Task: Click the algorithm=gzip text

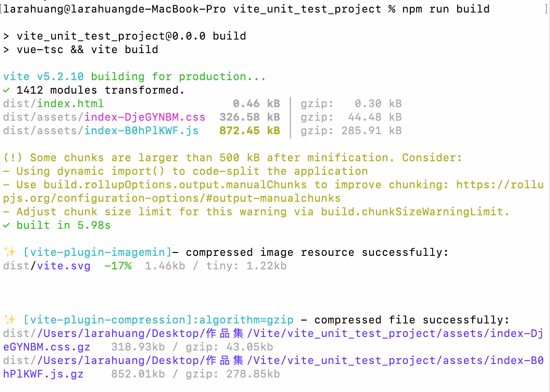Action: coord(246,320)
